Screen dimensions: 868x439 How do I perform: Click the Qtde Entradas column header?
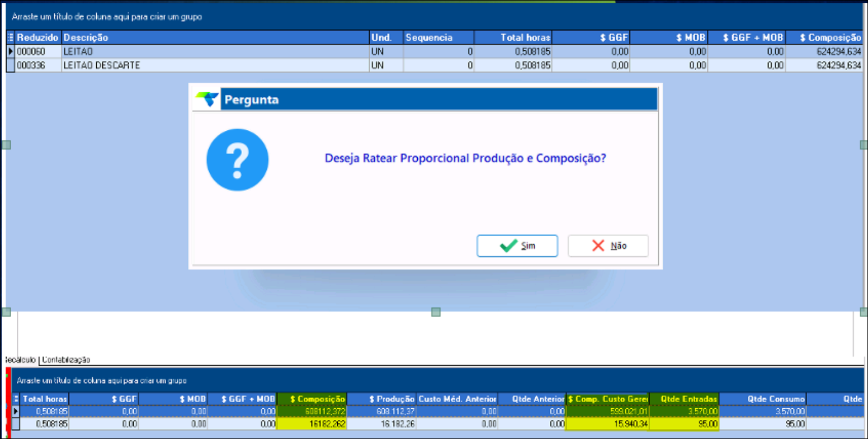(x=684, y=399)
